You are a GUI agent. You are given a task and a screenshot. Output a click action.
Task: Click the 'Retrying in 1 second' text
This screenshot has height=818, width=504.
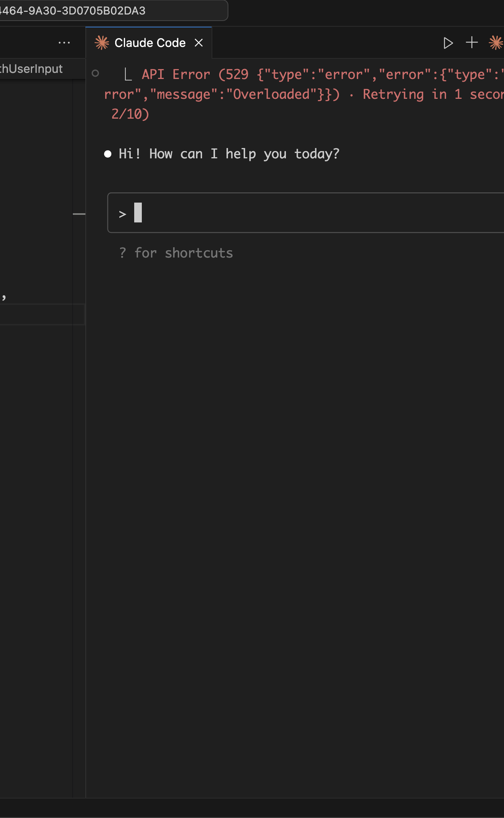pyautogui.click(x=433, y=94)
